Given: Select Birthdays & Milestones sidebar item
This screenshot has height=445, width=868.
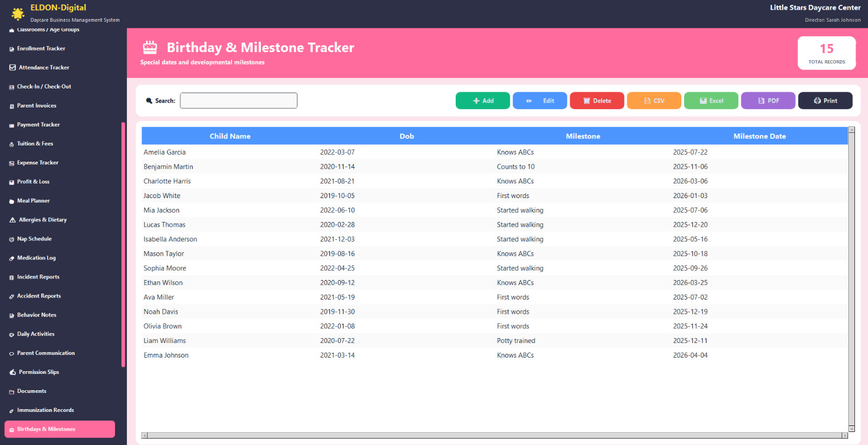Looking at the screenshot, I should pos(60,429).
